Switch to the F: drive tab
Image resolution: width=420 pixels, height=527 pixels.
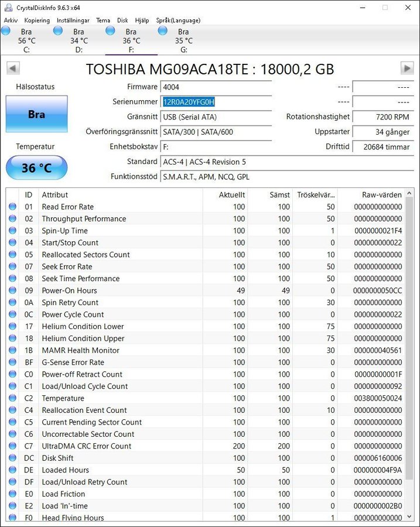(x=131, y=40)
